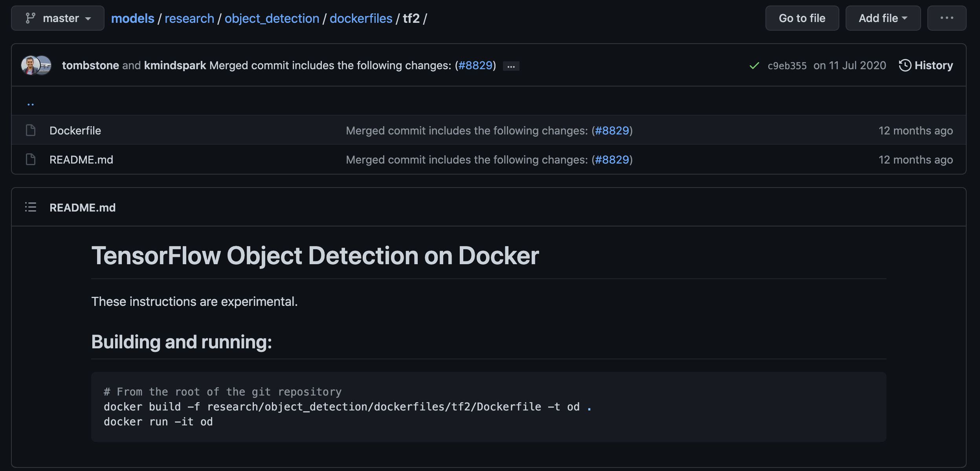Open the master branch dropdown
The width and height of the screenshot is (980, 471).
[x=58, y=18]
